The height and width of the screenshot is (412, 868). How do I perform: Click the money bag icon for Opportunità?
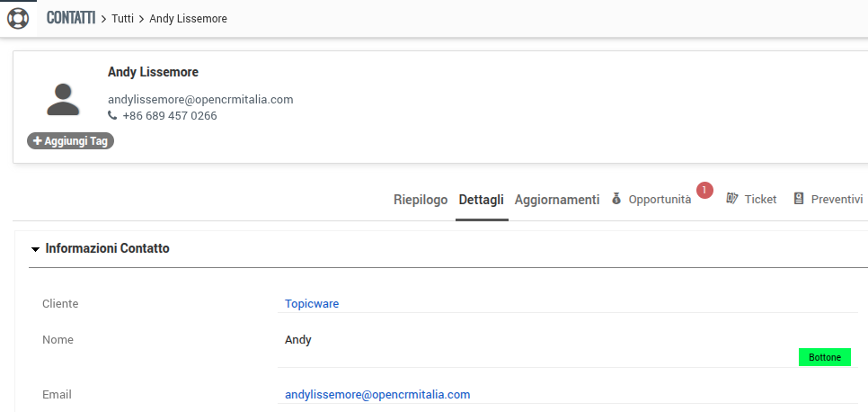[616, 199]
